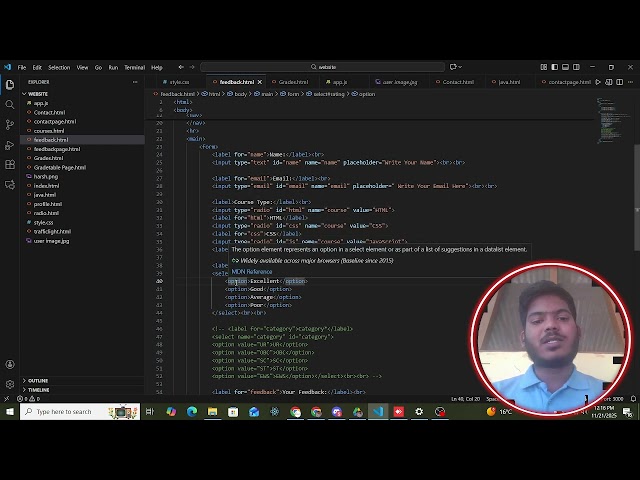Open the Search view in activity bar

(x=10, y=104)
